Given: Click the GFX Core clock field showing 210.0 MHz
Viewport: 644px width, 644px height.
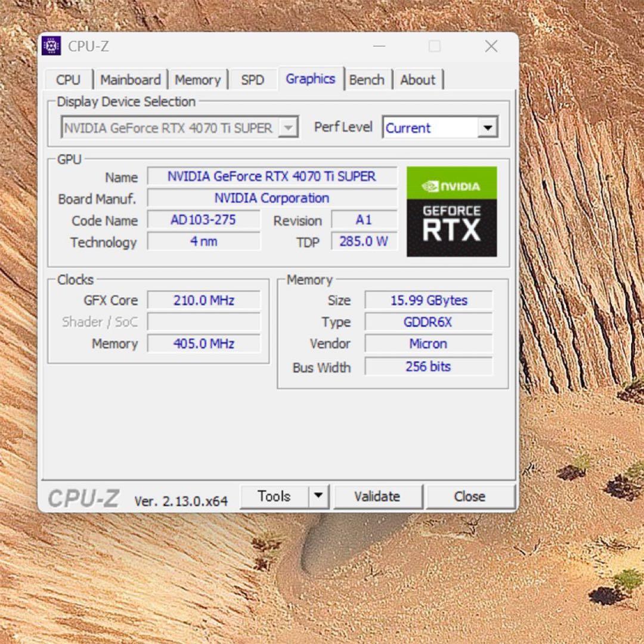Looking at the screenshot, I should coord(203,300).
